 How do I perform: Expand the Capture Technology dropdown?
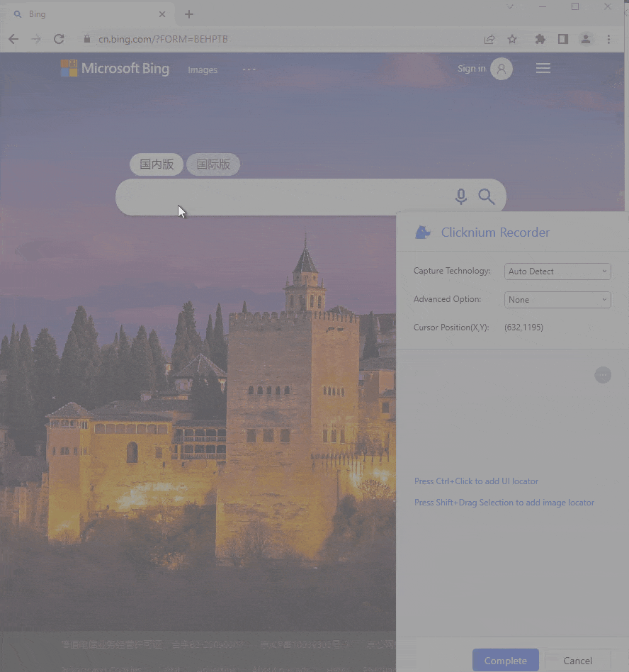(x=557, y=271)
